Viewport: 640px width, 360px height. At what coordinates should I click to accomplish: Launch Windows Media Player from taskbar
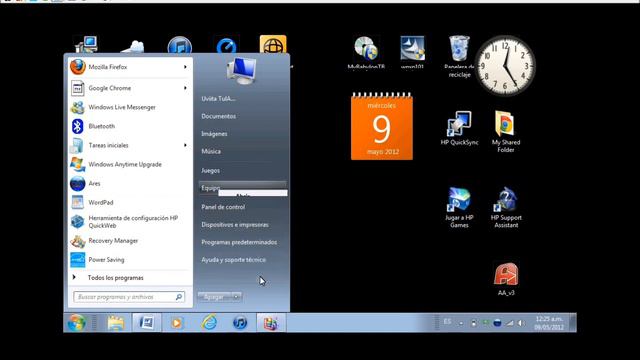pyautogui.click(x=177, y=323)
